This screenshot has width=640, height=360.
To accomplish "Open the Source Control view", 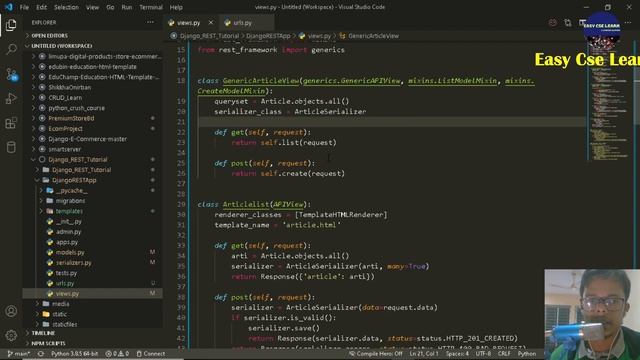I will tap(11, 74).
